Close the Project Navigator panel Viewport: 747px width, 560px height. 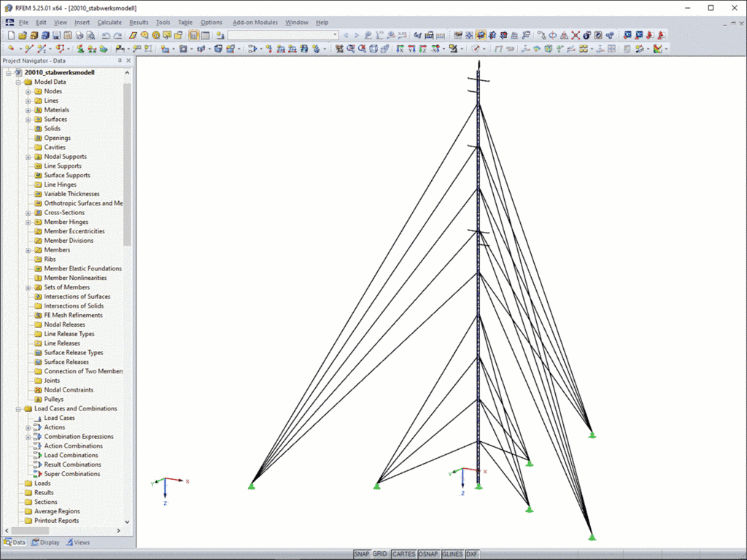(x=128, y=61)
